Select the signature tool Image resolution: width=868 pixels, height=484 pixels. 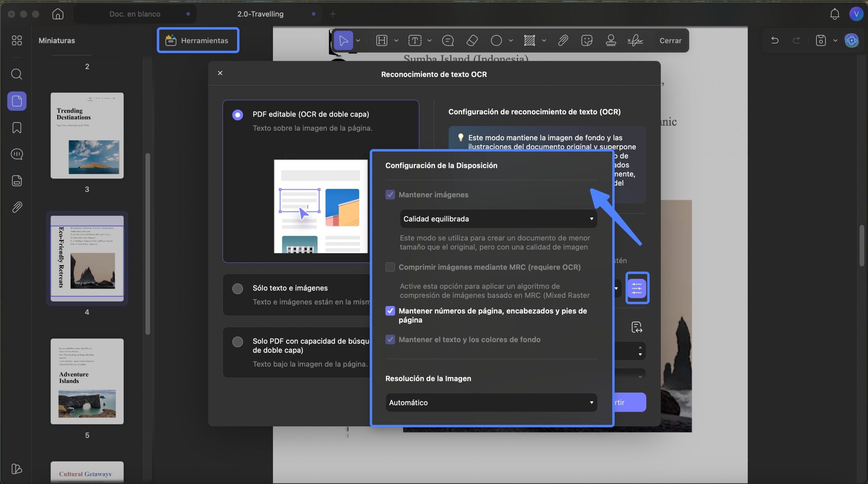[635, 40]
